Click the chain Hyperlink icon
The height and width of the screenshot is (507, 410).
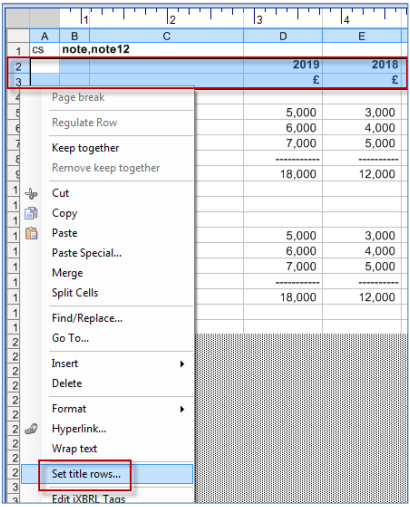coord(31,429)
